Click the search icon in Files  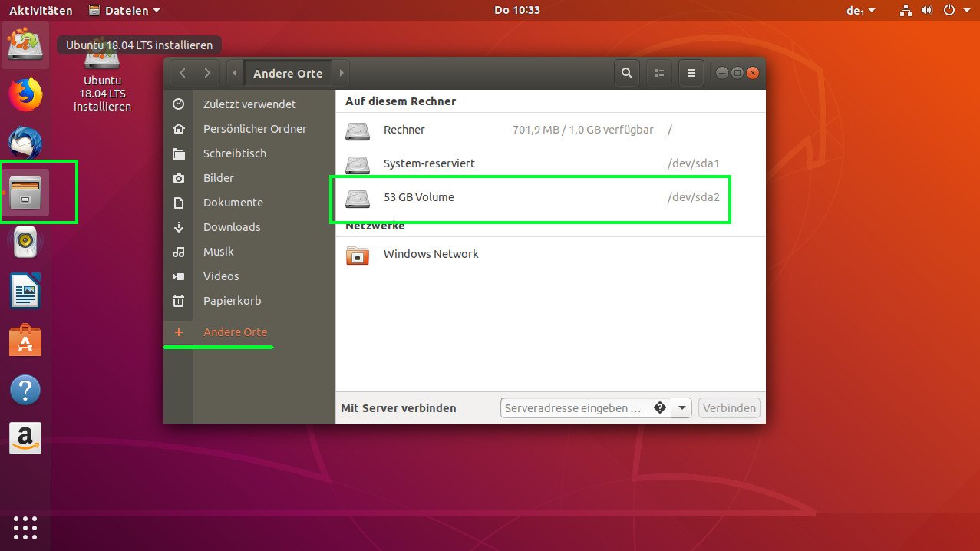pyautogui.click(x=627, y=73)
